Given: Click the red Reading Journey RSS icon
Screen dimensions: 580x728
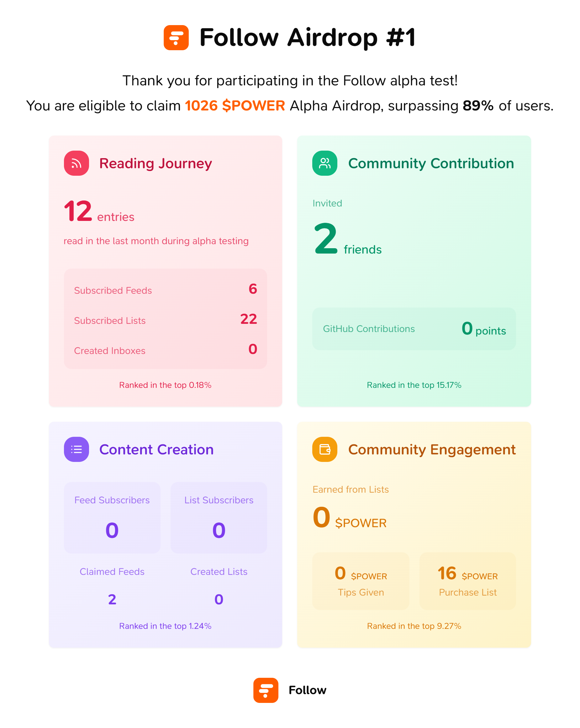Looking at the screenshot, I should [76, 163].
